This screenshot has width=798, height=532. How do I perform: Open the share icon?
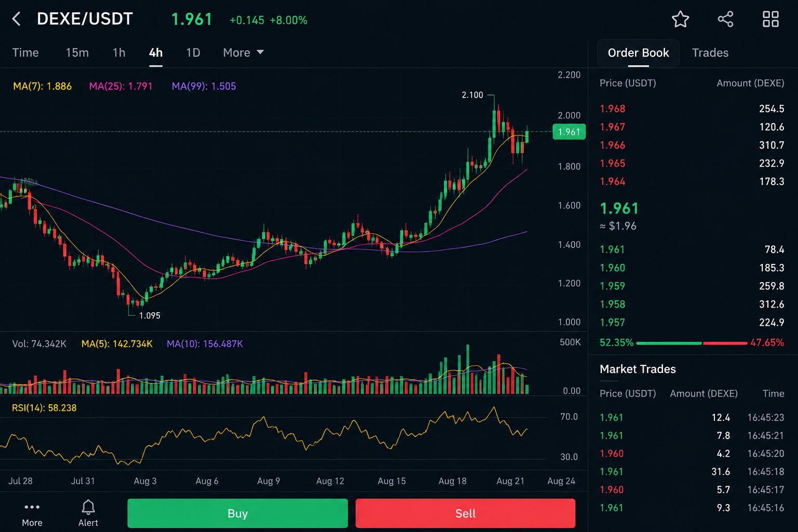tap(725, 19)
